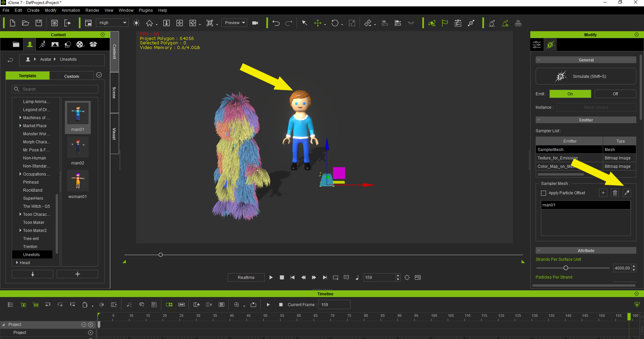Open Modify sliders tab icon

[537, 45]
